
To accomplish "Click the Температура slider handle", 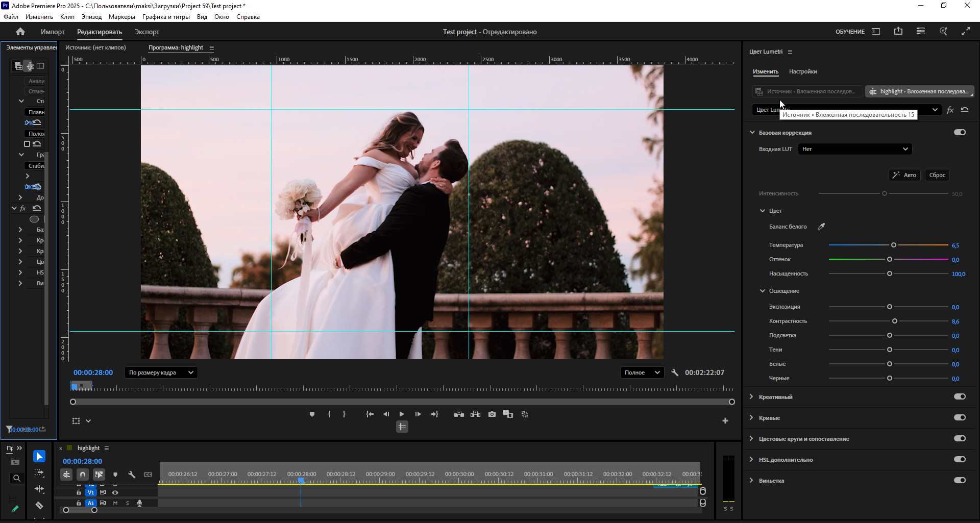I will pyautogui.click(x=894, y=245).
